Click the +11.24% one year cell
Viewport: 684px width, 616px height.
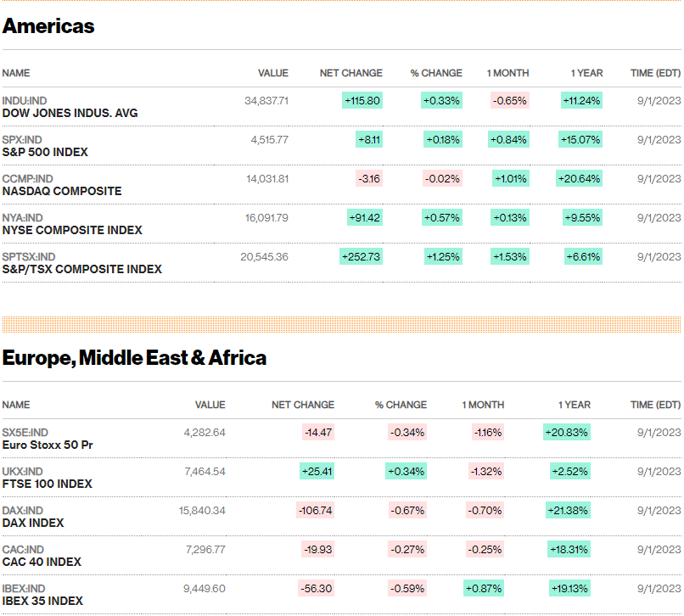coord(582,101)
